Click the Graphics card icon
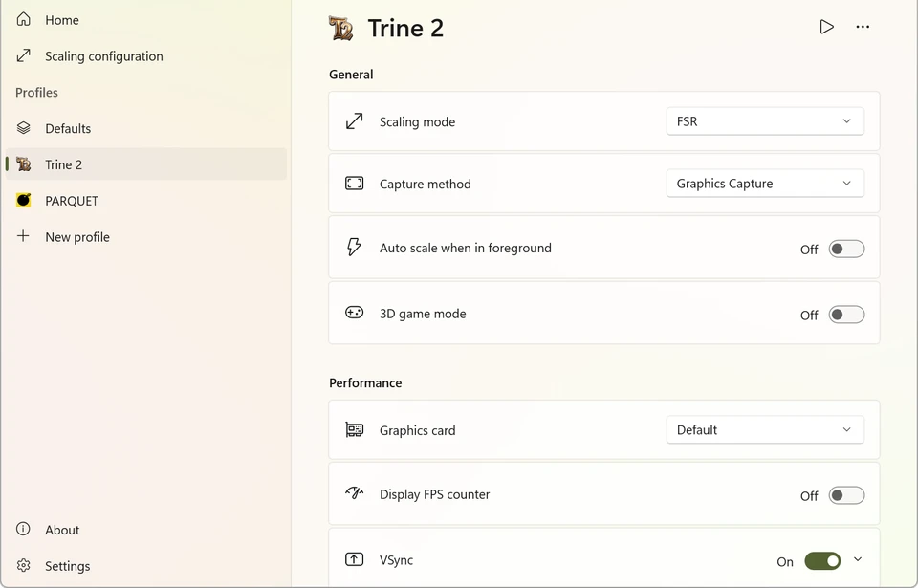918x588 pixels. (354, 430)
